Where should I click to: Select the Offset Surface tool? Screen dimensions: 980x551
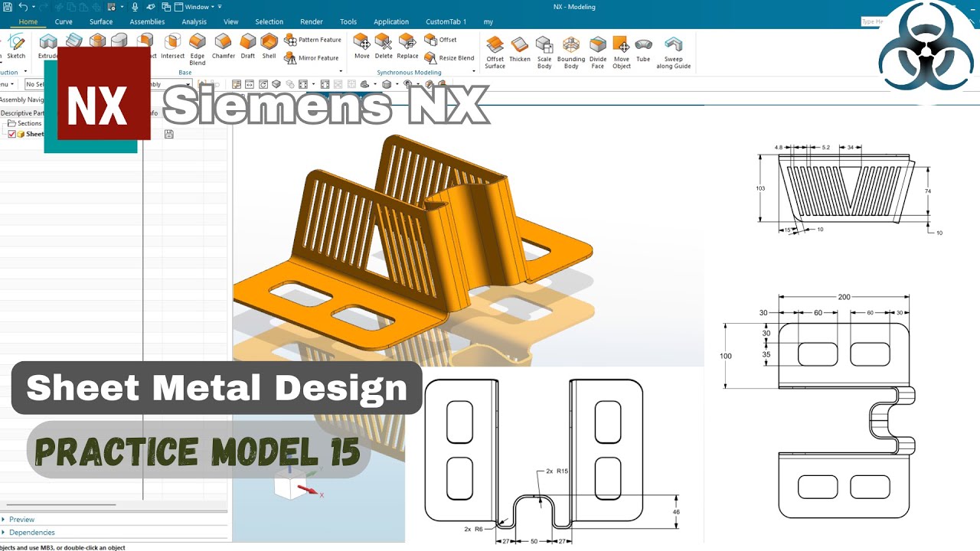pos(495,51)
